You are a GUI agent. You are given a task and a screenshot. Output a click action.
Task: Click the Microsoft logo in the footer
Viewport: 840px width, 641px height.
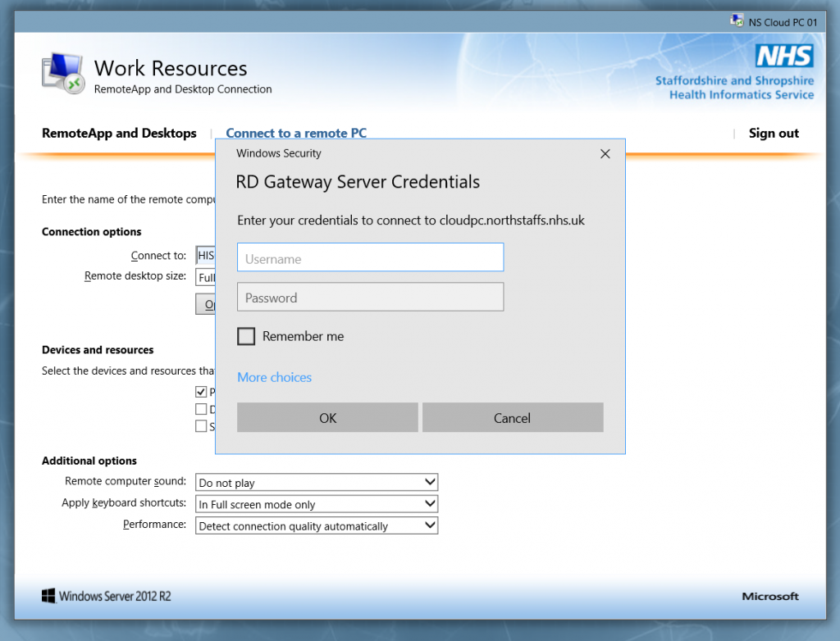(769, 596)
